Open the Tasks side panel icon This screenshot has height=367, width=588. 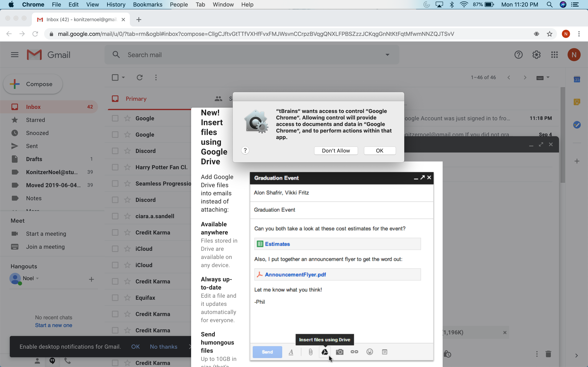pos(577,125)
